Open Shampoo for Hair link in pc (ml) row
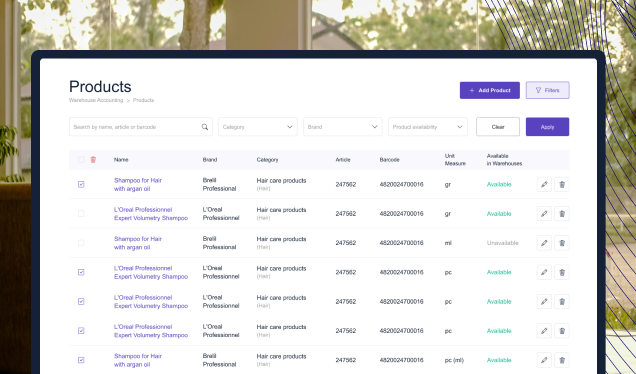Viewport: 636px width, 374px height. coord(138,360)
